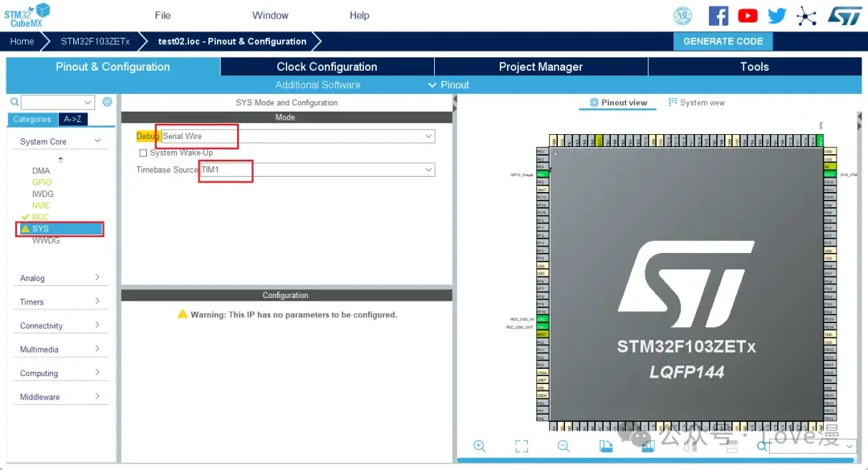Click the test02.ioc breadcrumb

(232, 42)
